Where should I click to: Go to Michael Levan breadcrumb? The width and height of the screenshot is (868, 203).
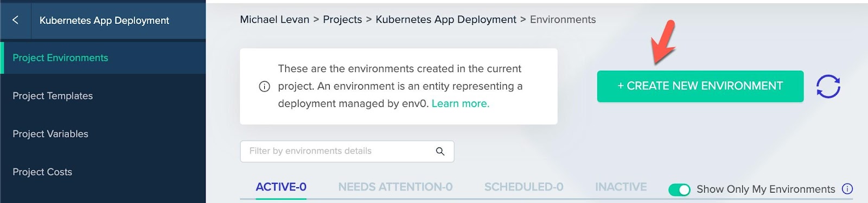coord(275,20)
